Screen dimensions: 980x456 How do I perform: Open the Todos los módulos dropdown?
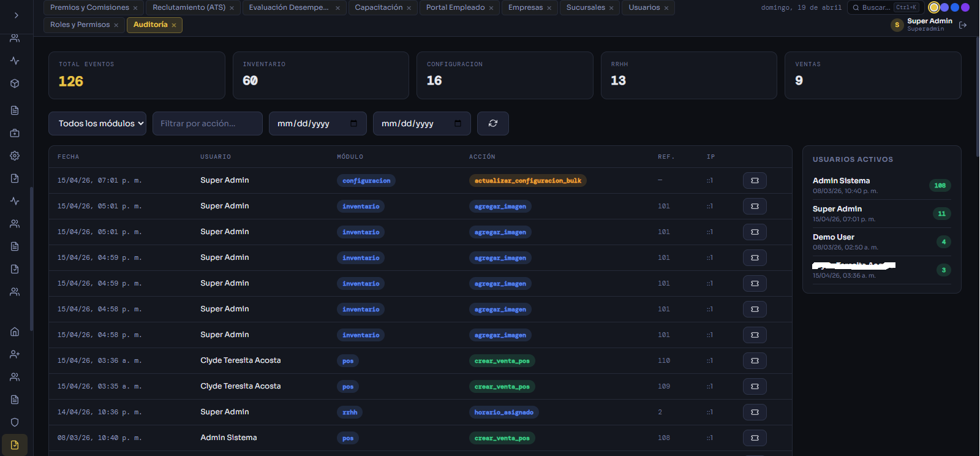(x=97, y=124)
